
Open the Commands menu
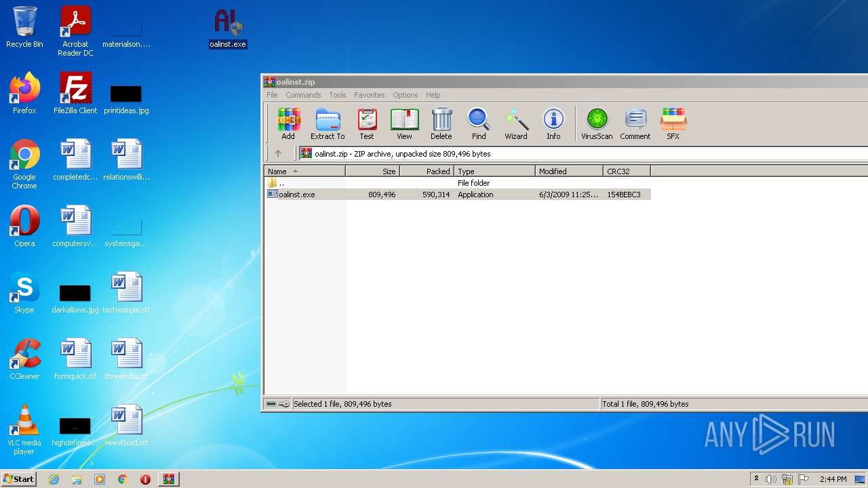tap(303, 95)
